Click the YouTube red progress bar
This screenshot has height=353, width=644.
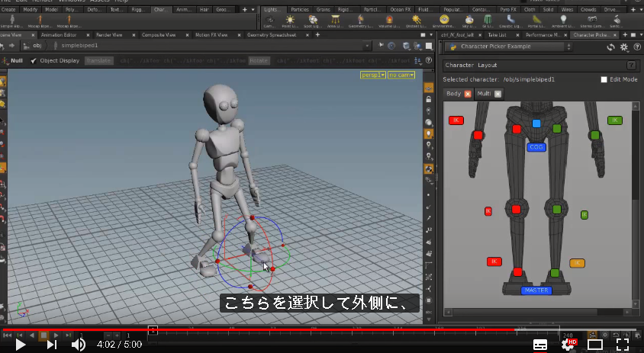pyautogui.click(x=259, y=329)
